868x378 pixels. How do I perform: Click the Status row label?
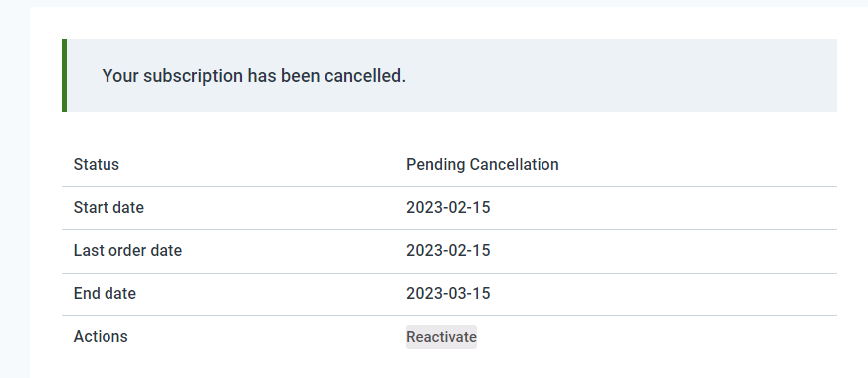click(x=97, y=164)
